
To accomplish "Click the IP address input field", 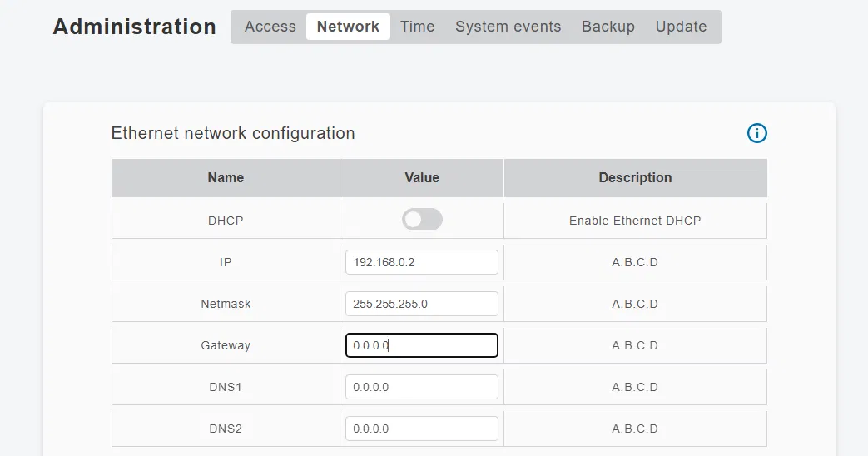I will point(422,262).
